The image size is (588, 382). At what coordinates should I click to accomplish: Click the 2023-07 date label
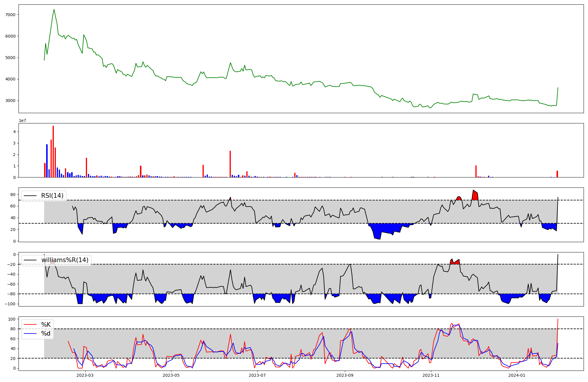tap(257, 375)
